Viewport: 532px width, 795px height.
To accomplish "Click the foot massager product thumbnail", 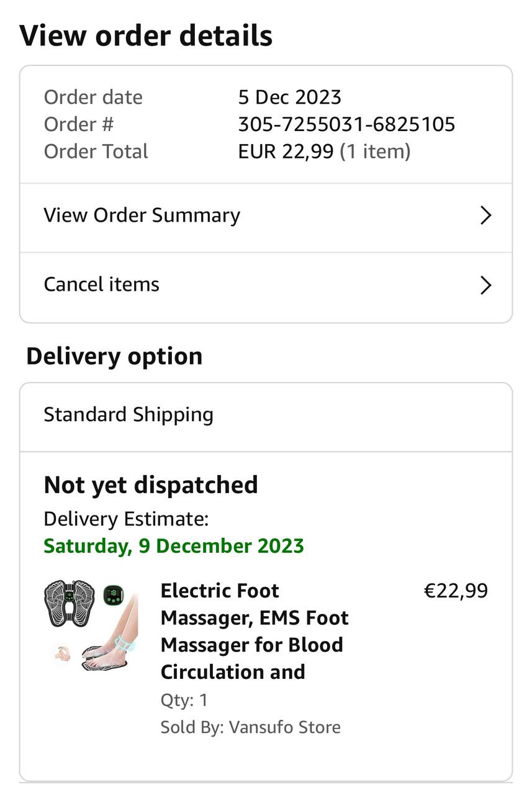I will tap(91, 625).
